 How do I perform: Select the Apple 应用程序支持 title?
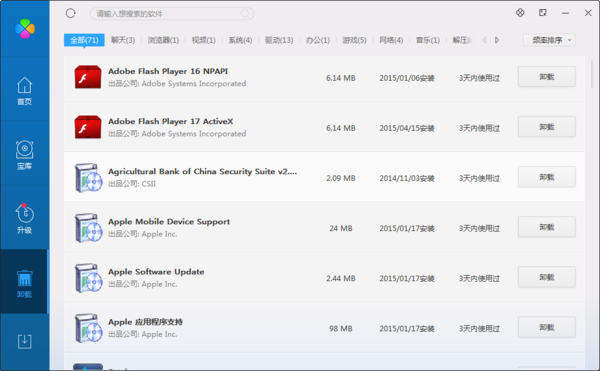(x=145, y=322)
